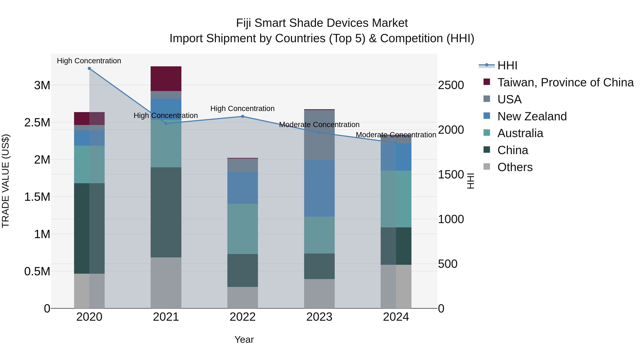Toggle the Australia legend entry
644x362 pixels.
tap(513, 133)
